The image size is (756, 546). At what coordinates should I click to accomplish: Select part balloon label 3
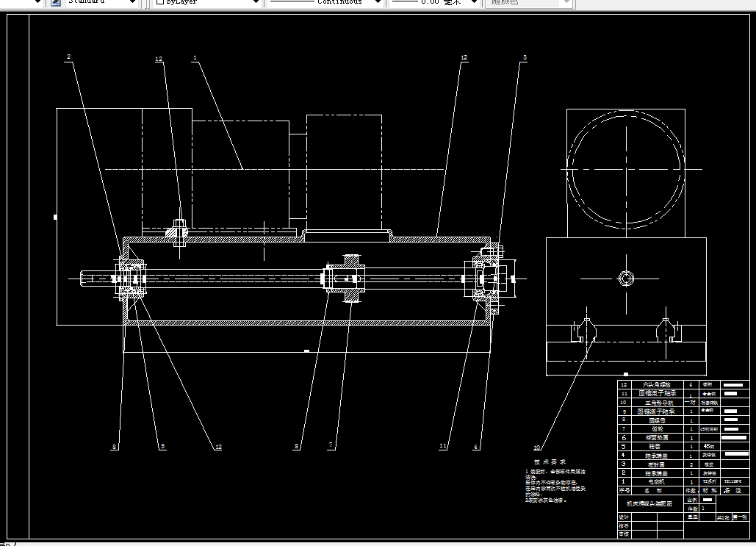tap(525, 57)
